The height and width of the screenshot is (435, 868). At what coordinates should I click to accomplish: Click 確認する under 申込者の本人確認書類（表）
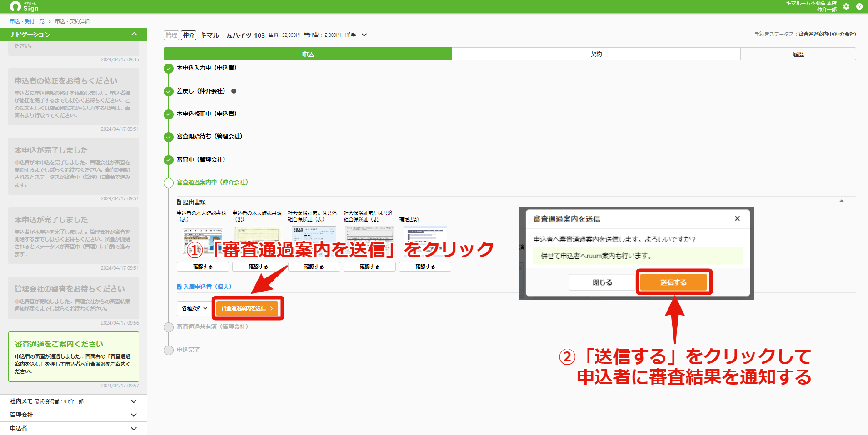tap(203, 267)
